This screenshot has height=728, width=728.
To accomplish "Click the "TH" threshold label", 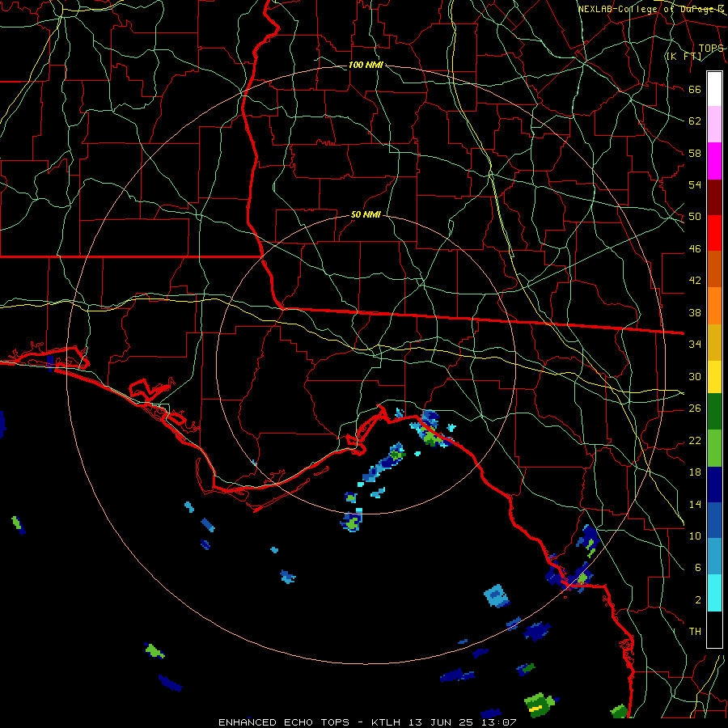I will [695, 631].
